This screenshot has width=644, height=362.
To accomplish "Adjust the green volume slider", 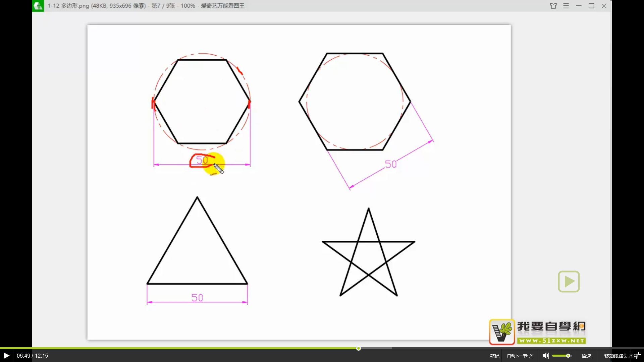I will (562, 356).
